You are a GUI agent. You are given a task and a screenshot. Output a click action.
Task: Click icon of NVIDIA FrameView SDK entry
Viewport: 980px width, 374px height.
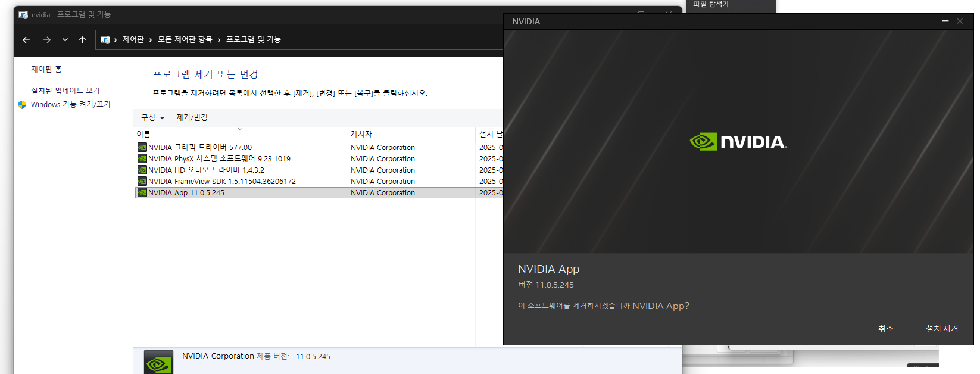tap(142, 181)
